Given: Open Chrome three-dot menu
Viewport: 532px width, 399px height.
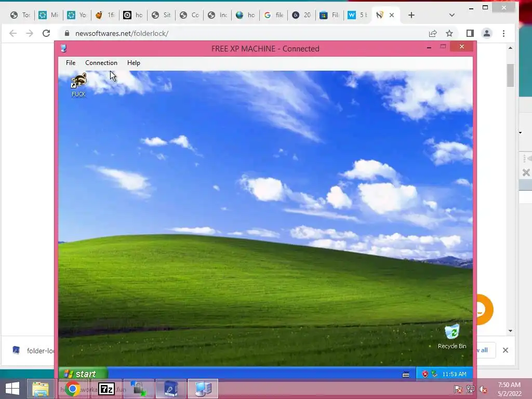Looking at the screenshot, I should tap(503, 33).
